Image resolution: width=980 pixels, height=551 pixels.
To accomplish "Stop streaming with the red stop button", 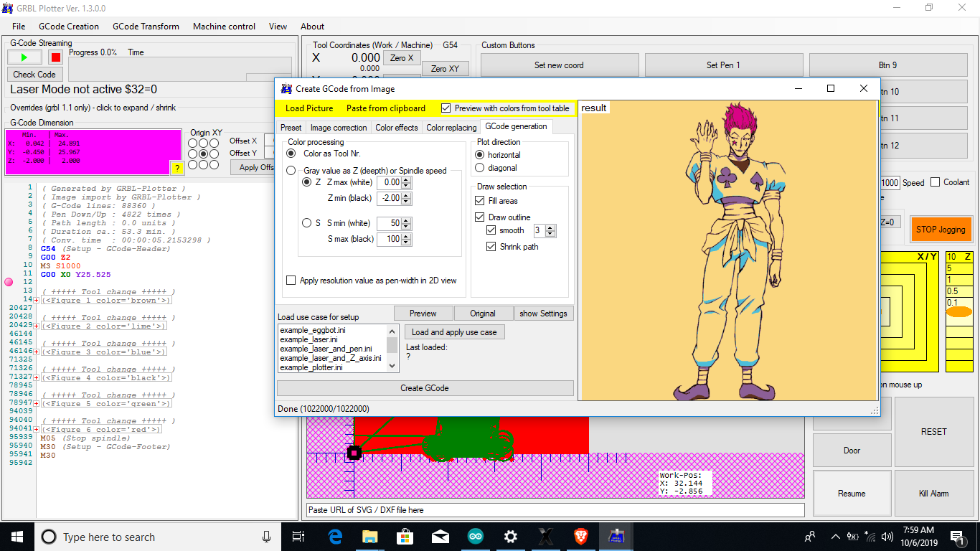I will pyautogui.click(x=55, y=57).
